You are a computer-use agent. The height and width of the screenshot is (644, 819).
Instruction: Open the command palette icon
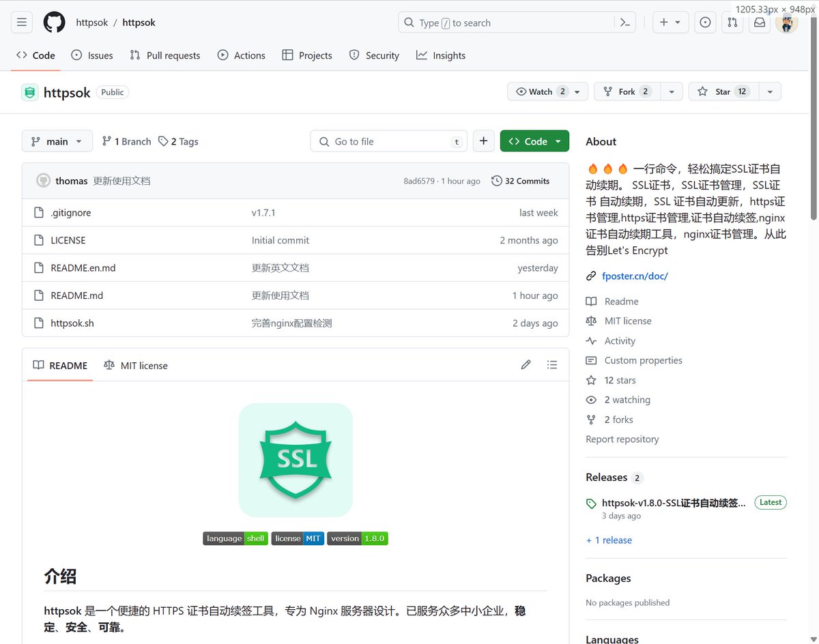click(x=624, y=23)
